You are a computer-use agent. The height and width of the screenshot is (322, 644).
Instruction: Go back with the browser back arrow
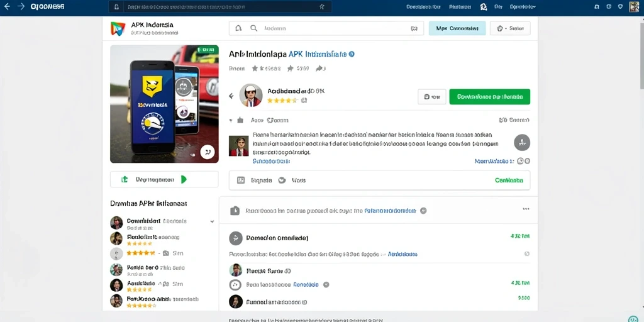[x=7, y=6]
